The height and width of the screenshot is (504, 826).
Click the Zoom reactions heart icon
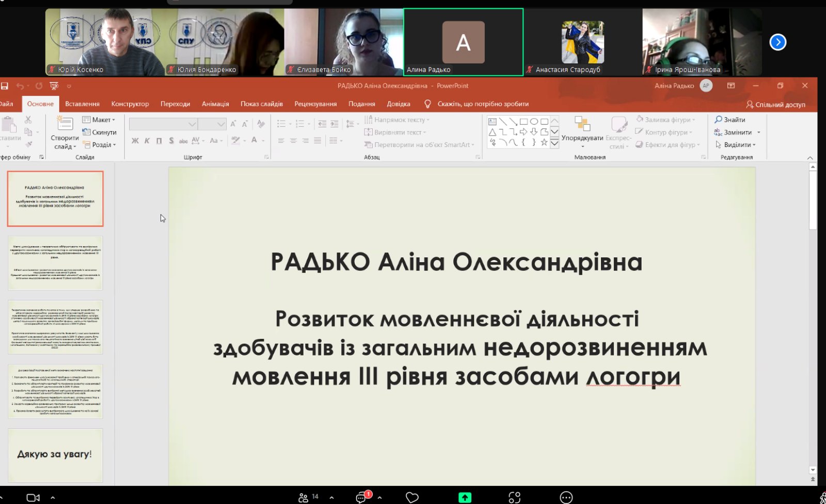412,497
